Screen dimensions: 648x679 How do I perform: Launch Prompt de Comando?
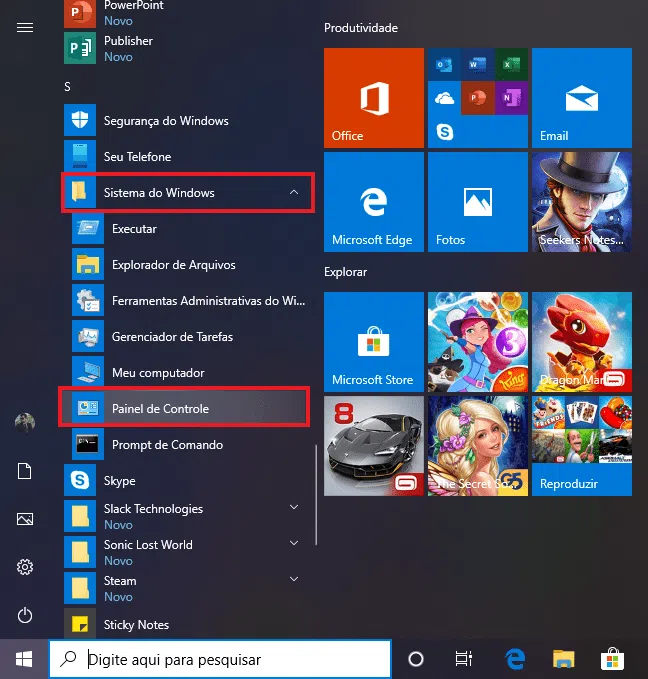click(191, 444)
